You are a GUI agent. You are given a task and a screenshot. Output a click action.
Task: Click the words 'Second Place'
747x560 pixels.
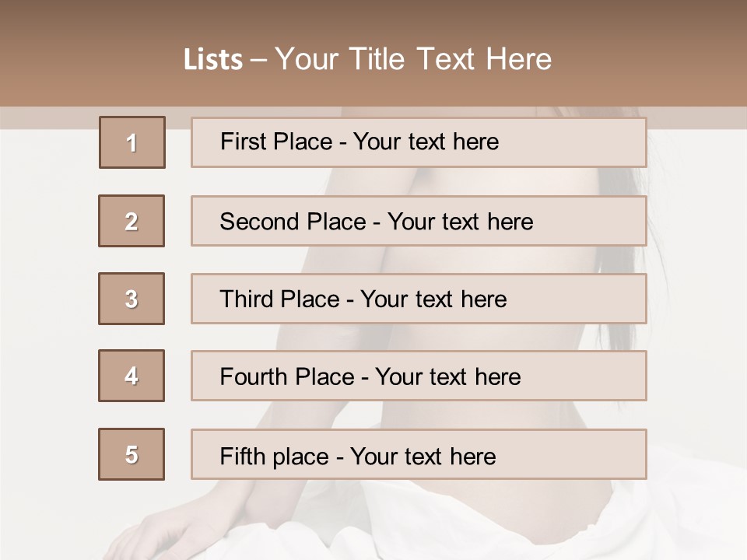(x=293, y=222)
